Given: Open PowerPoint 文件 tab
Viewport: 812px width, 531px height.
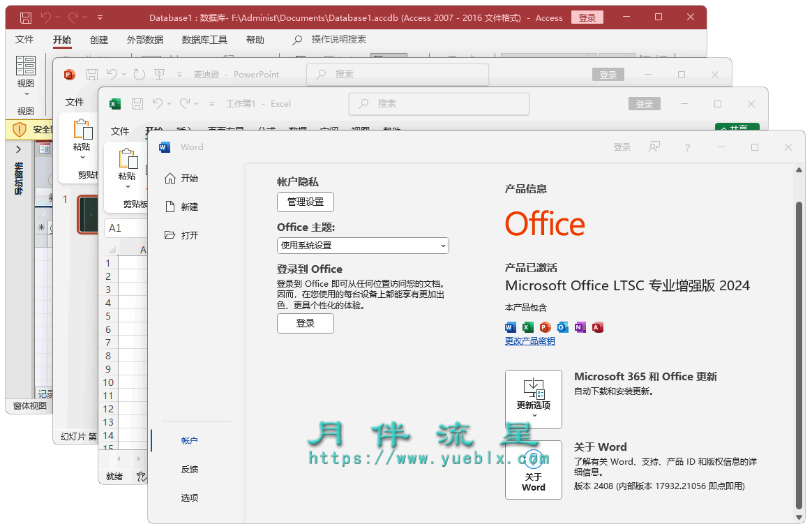Looking at the screenshot, I should point(75,102).
